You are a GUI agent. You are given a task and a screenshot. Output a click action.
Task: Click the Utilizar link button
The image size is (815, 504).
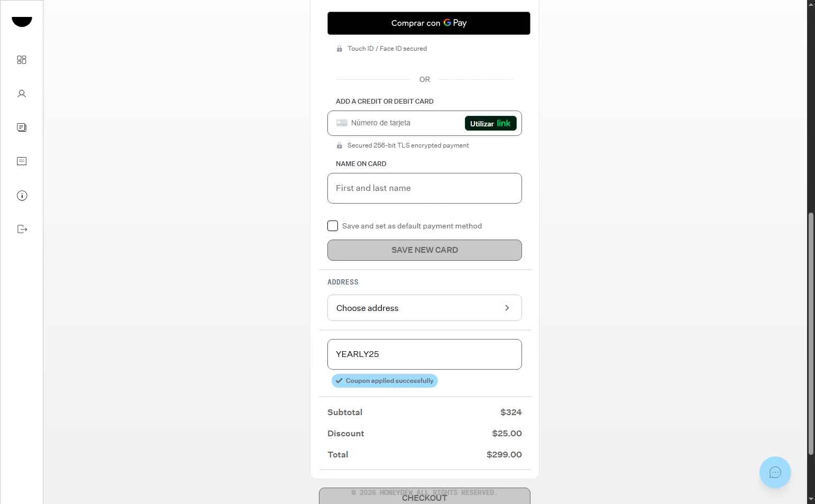(491, 123)
